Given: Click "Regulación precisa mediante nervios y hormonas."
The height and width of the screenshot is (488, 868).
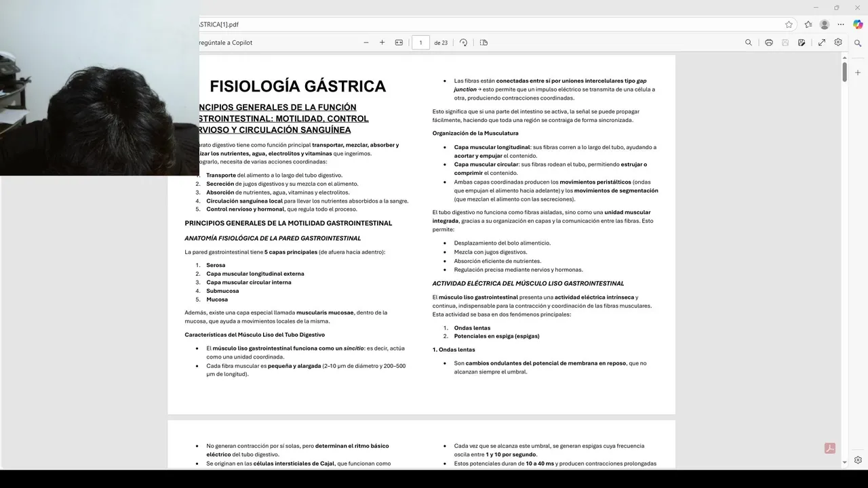Looking at the screenshot, I should tap(519, 270).
